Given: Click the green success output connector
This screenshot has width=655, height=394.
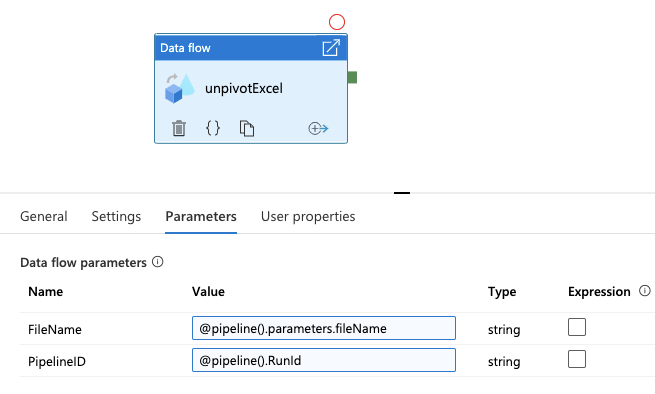Looking at the screenshot, I should pyautogui.click(x=352, y=78).
